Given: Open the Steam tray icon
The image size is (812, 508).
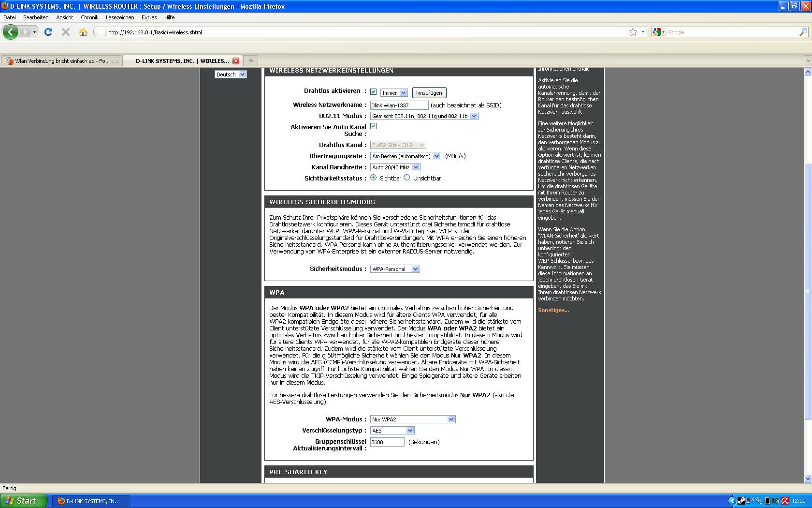Looking at the screenshot, I should tap(741, 501).
